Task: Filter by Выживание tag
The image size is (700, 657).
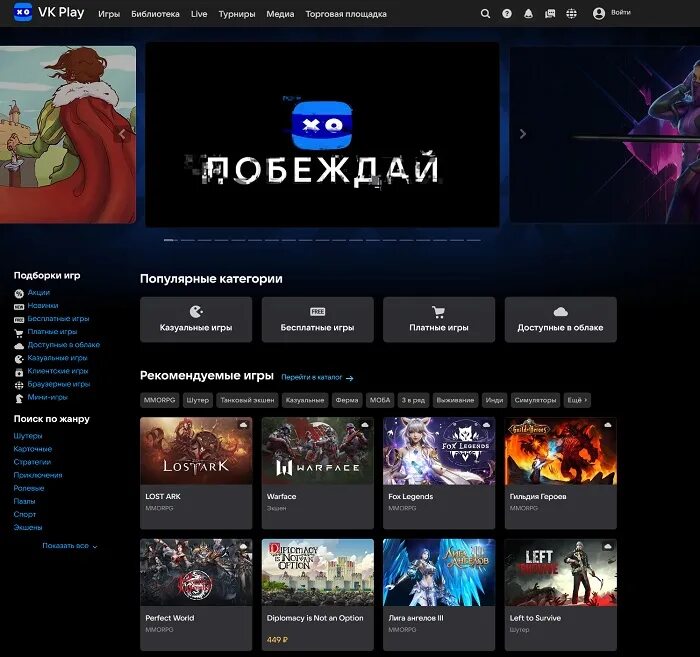Action: (455, 400)
